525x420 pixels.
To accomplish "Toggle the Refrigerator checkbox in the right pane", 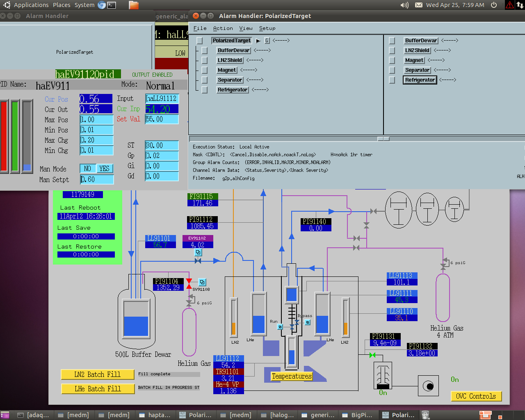I will 392,80.
